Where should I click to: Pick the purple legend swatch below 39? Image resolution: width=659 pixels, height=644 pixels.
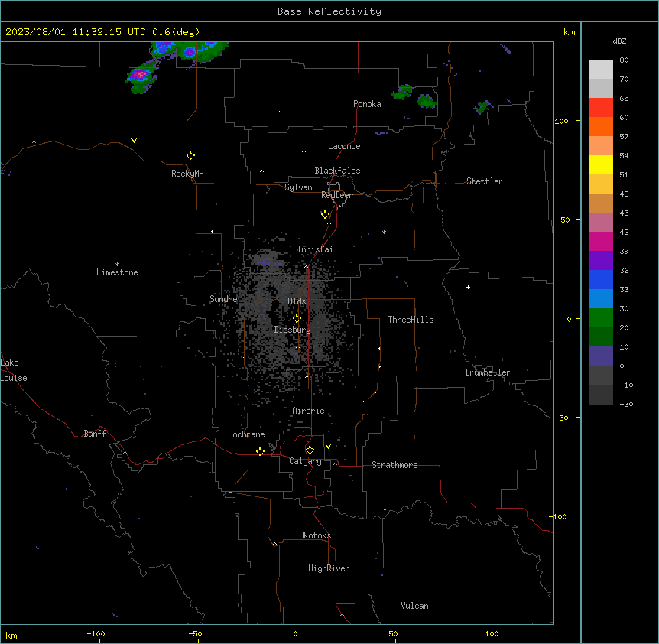click(601, 261)
